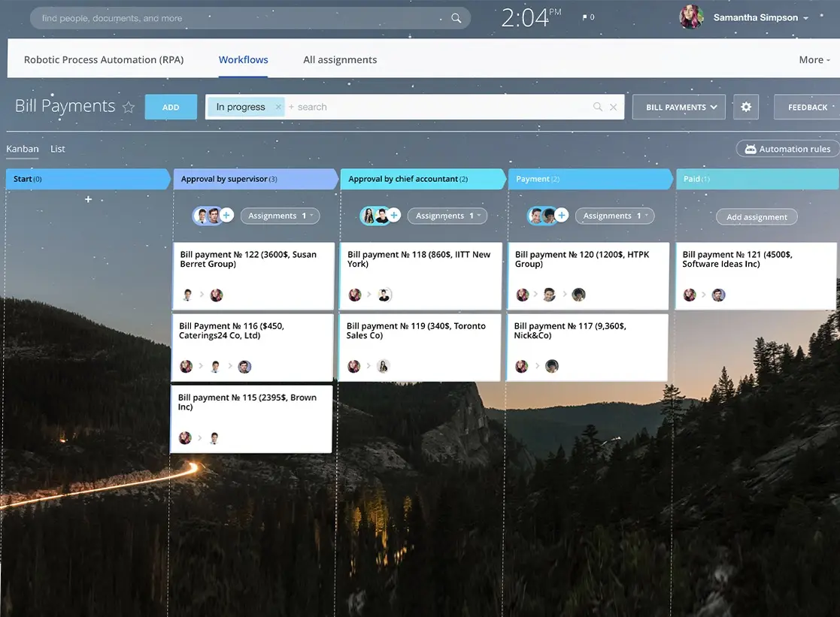Open Assignments dropdown in Payment column
The image size is (840, 617).
tap(614, 216)
